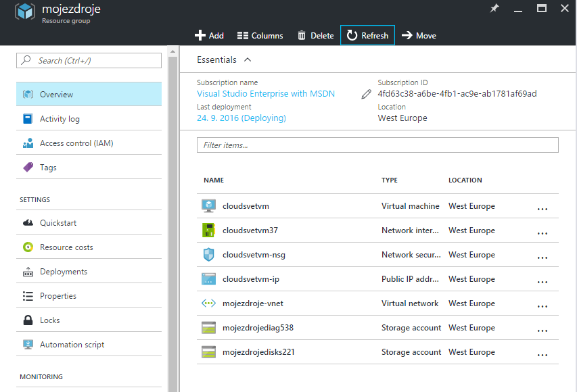Open the more menu for mojezdrojediag538 row
Viewport: 577px width, 392px height.
pyautogui.click(x=543, y=330)
